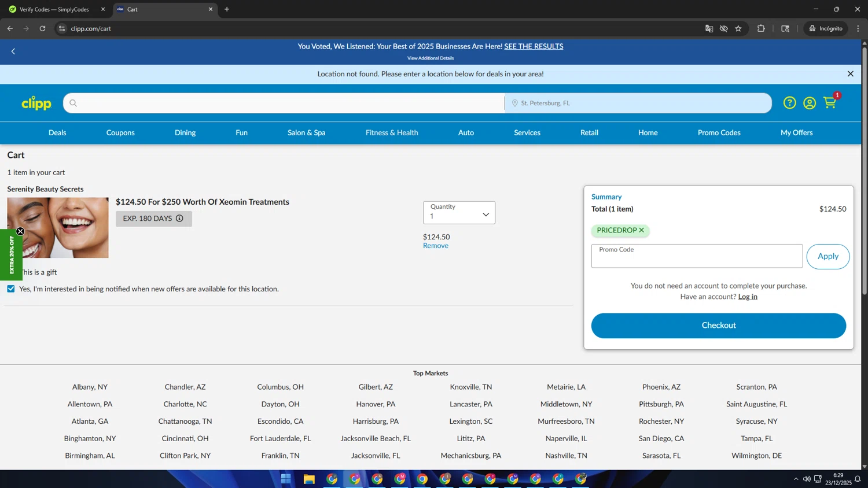
Task: Click the Log in link
Action: point(748,297)
